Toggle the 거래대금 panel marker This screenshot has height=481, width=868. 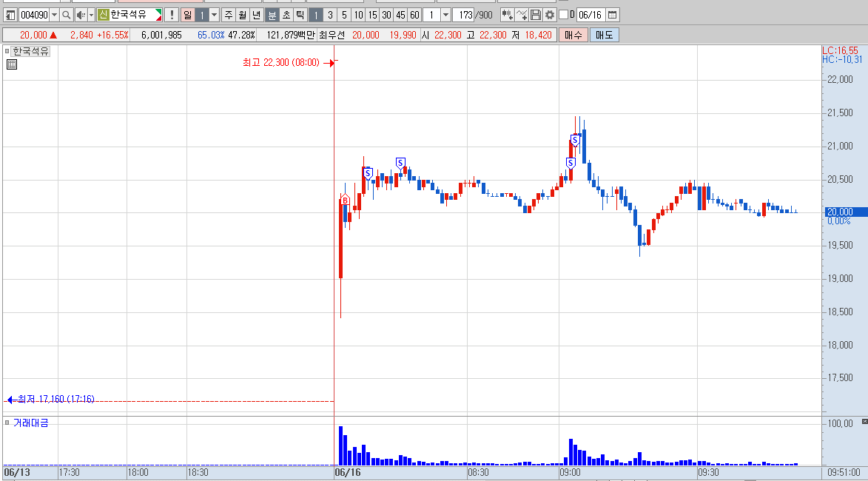click(x=7, y=423)
